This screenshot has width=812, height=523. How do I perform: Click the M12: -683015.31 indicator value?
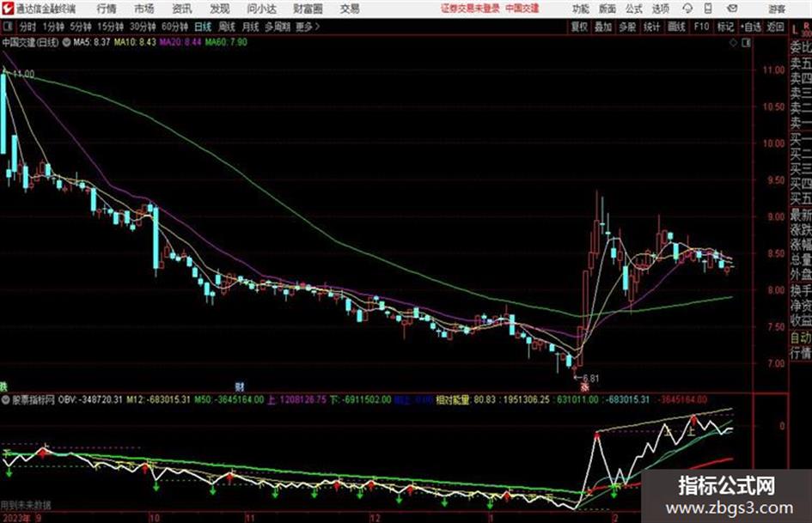click(x=159, y=399)
